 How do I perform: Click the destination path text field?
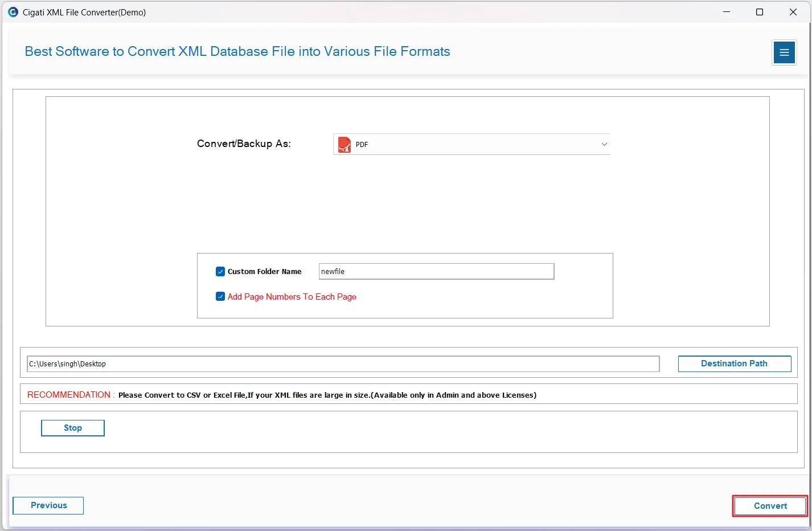343,364
